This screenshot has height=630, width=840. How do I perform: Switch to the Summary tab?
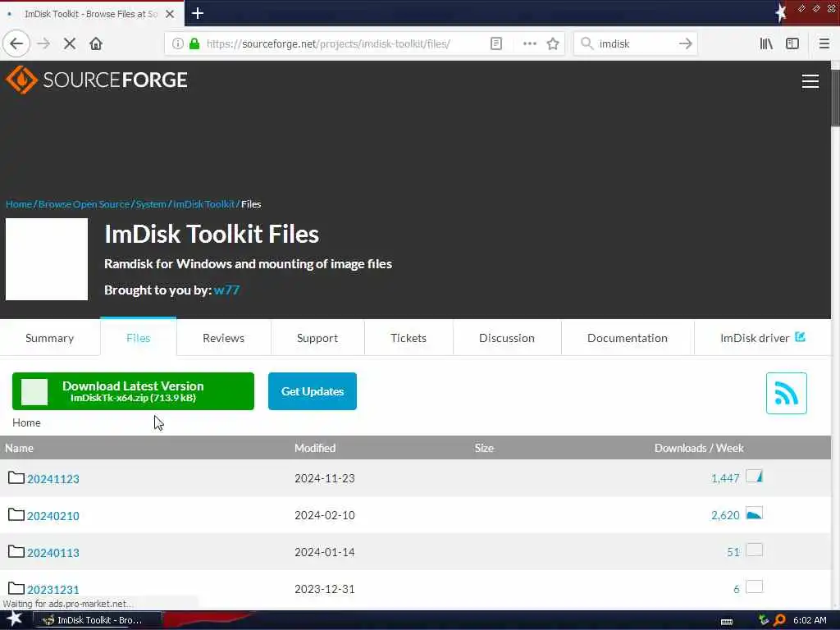click(x=50, y=338)
